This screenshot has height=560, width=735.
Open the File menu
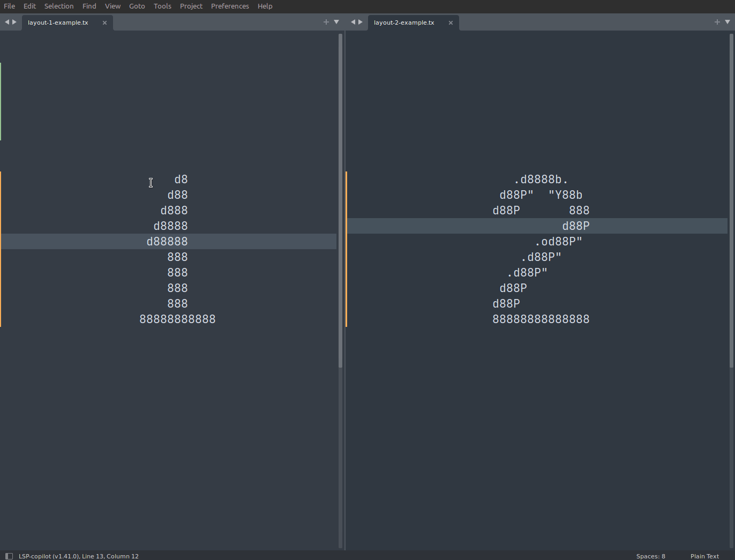(x=9, y=6)
